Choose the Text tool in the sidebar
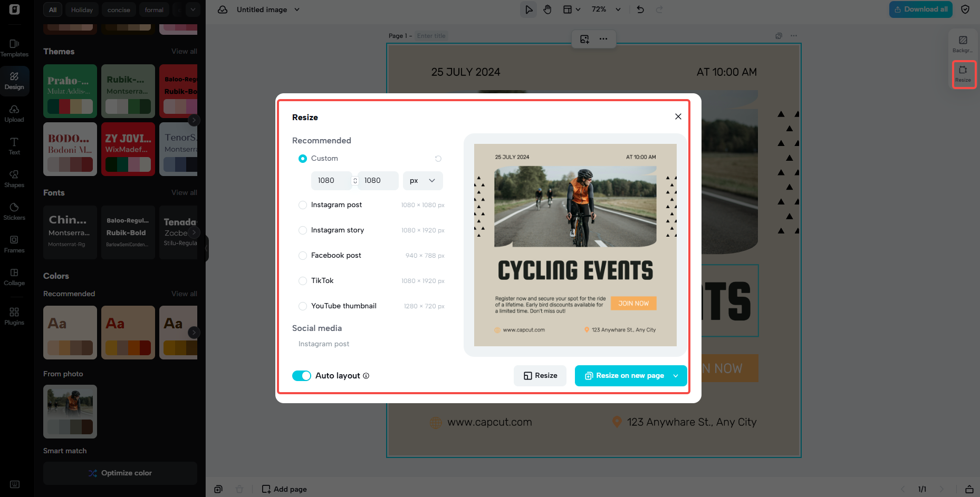This screenshot has width=980, height=497. (14, 146)
